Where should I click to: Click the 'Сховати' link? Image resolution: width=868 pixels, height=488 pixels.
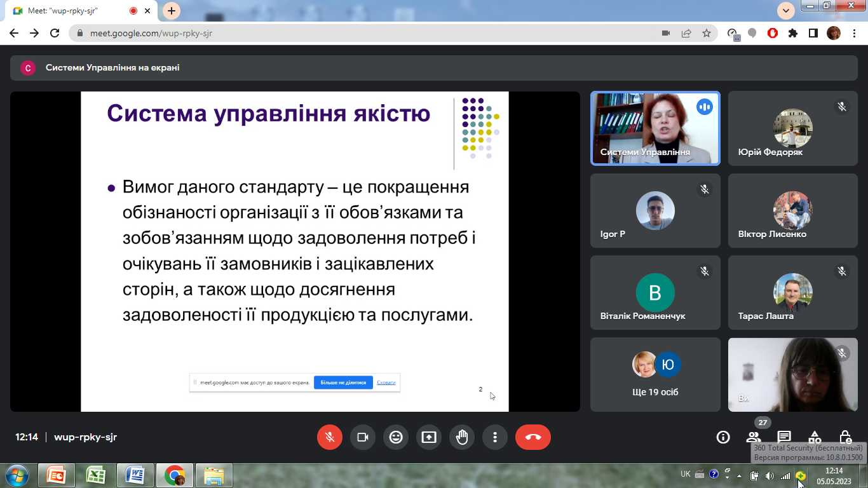(386, 383)
